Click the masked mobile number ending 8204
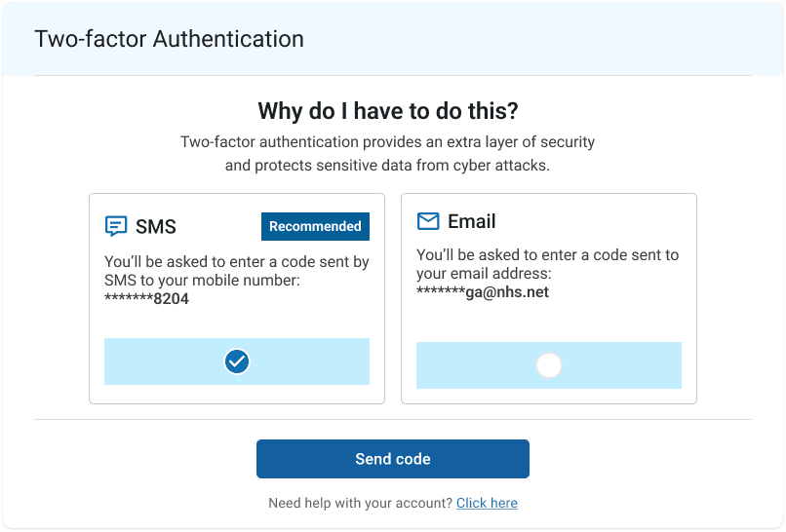 click(147, 298)
